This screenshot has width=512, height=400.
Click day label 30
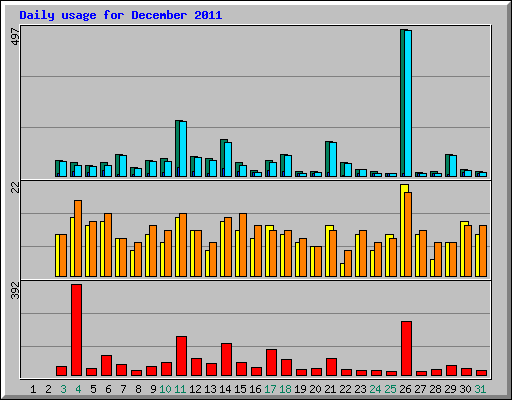coord(465,389)
